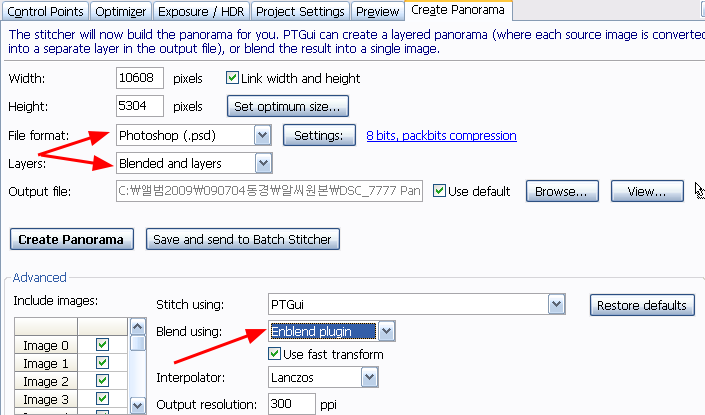Switch to the Control Points tab
Screen dimensions: 705x415
click(45, 11)
